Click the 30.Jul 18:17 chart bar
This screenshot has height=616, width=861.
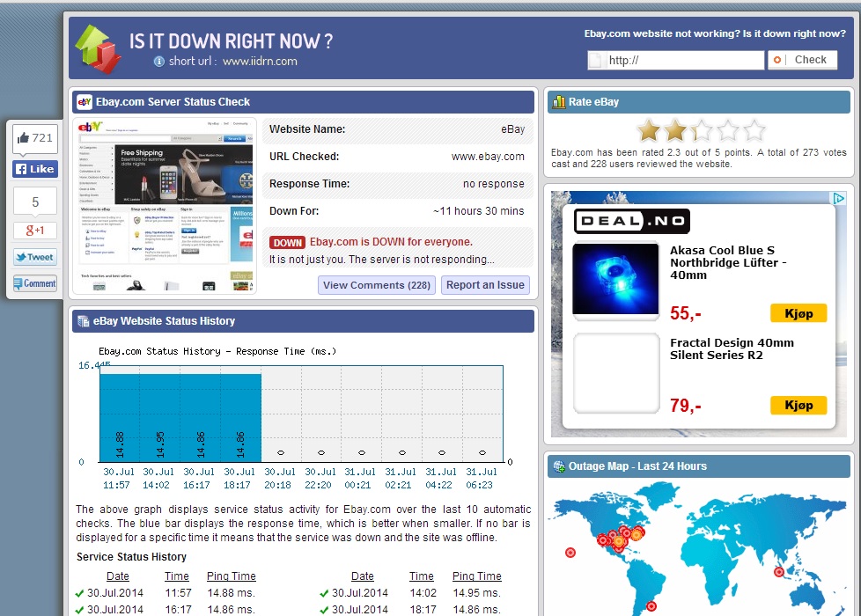(x=241, y=418)
